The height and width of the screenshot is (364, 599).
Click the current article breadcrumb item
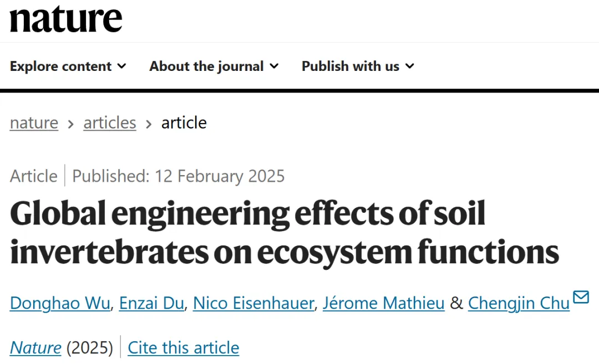click(184, 123)
